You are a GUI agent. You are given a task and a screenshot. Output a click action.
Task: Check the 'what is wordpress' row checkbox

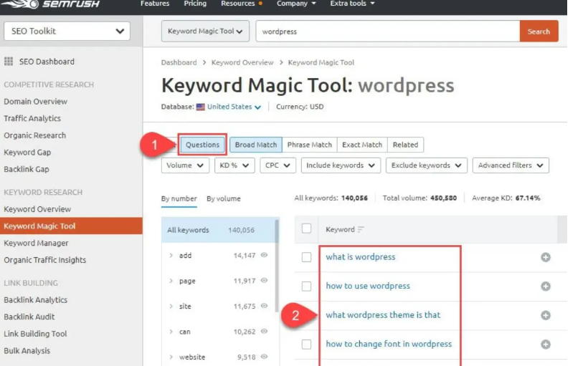[306, 257]
